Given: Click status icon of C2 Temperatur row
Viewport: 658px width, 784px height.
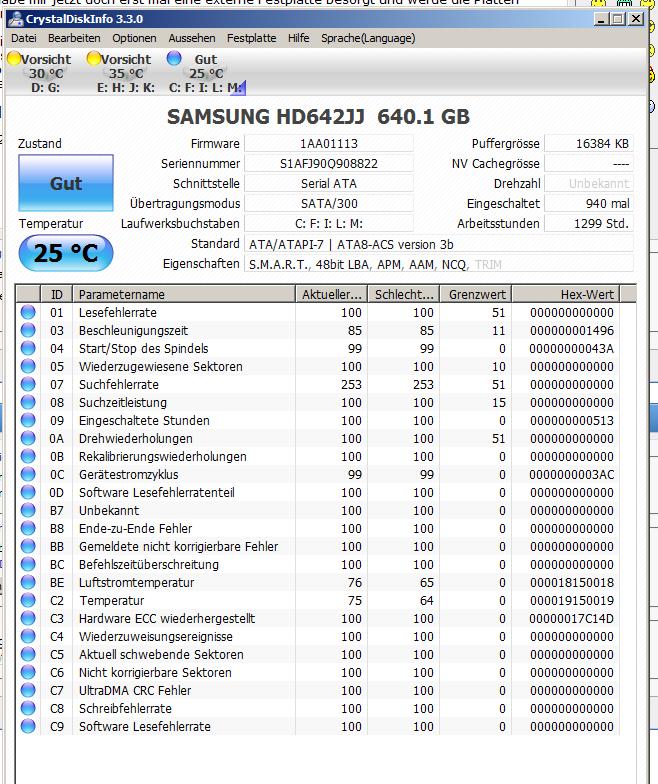Looking at the screenshot, I should 28,600.
